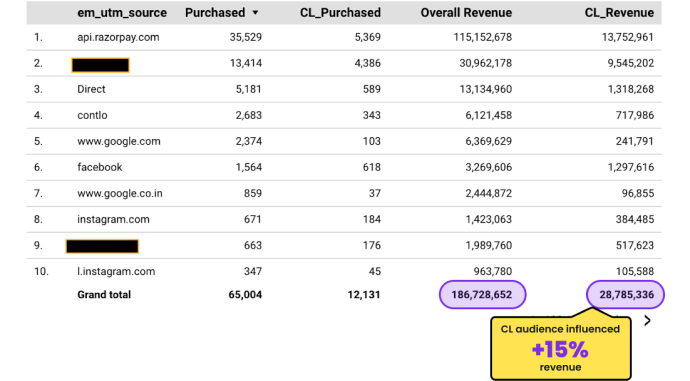The image size is (690, 381).
Task: Sort by the Purchased column descending arrow
Action: point(255,13)
